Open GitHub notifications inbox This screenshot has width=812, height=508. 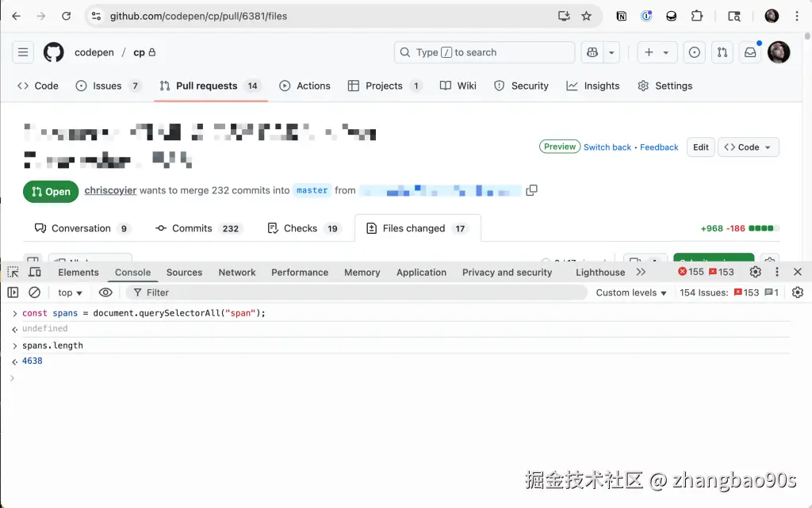[x=750, y=52]
